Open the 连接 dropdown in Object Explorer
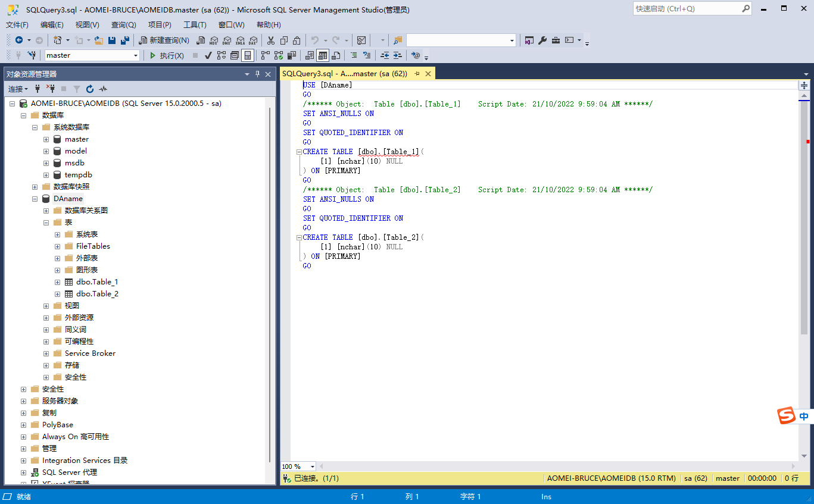 tap(18, 89)
